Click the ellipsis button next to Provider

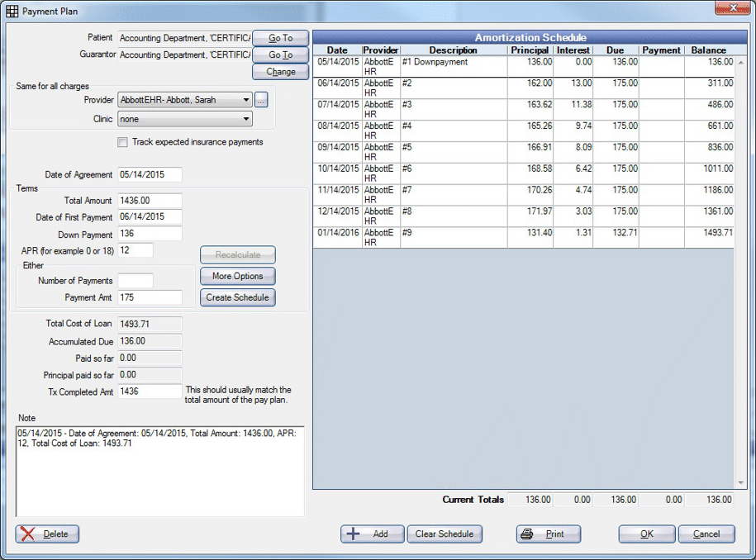261,100
